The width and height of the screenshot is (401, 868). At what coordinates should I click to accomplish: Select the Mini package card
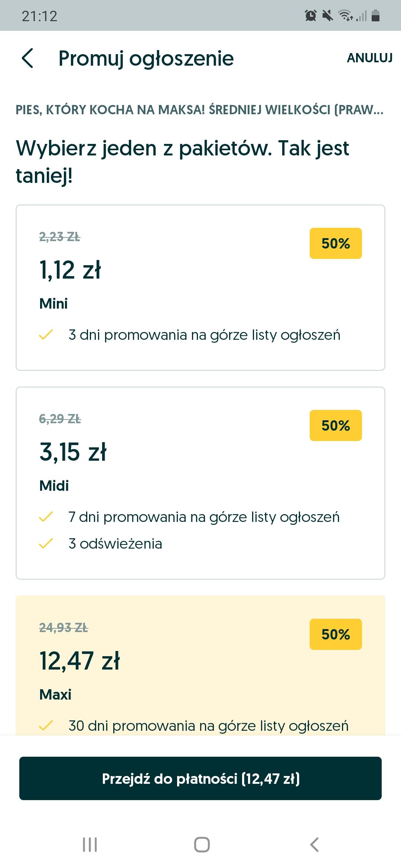click(x=200, y=287)
